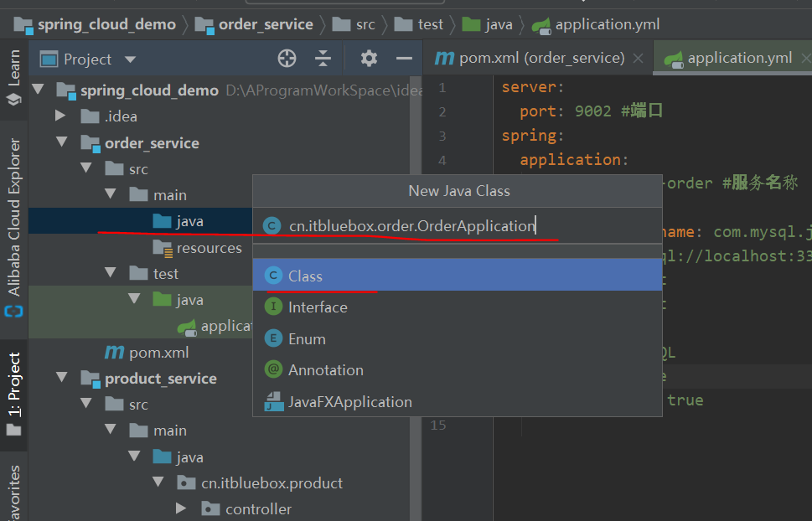Pick the Annotation class type
This screenshot has width=812, height=521.
[325, 370]
